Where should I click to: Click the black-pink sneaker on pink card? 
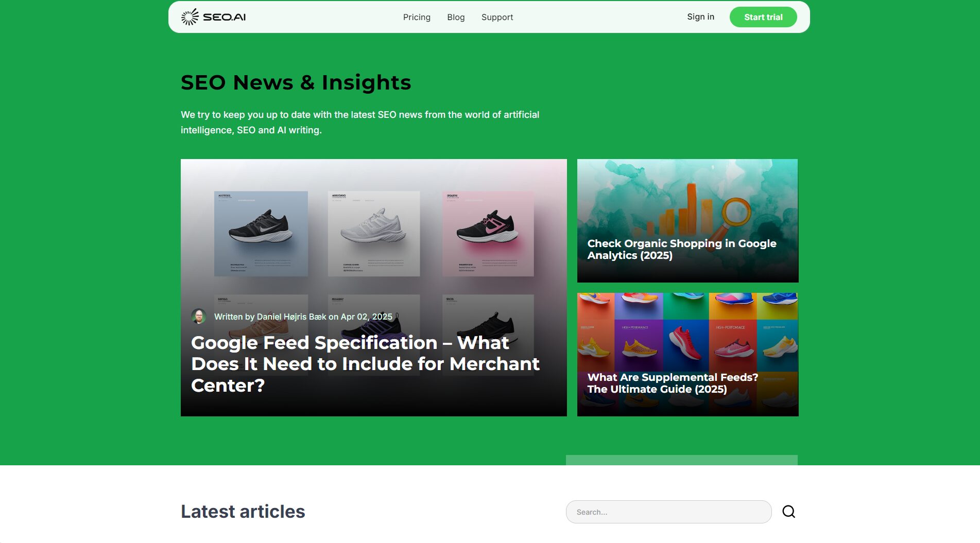click(487, 227)
